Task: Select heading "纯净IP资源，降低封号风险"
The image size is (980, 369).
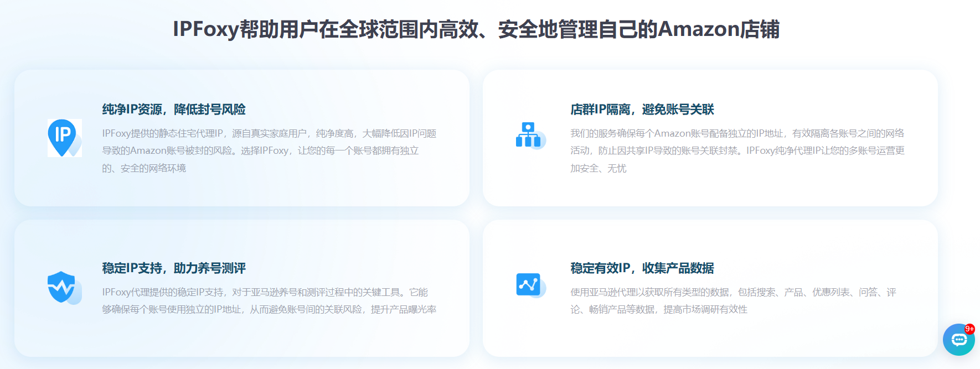Action: (174, 110)
